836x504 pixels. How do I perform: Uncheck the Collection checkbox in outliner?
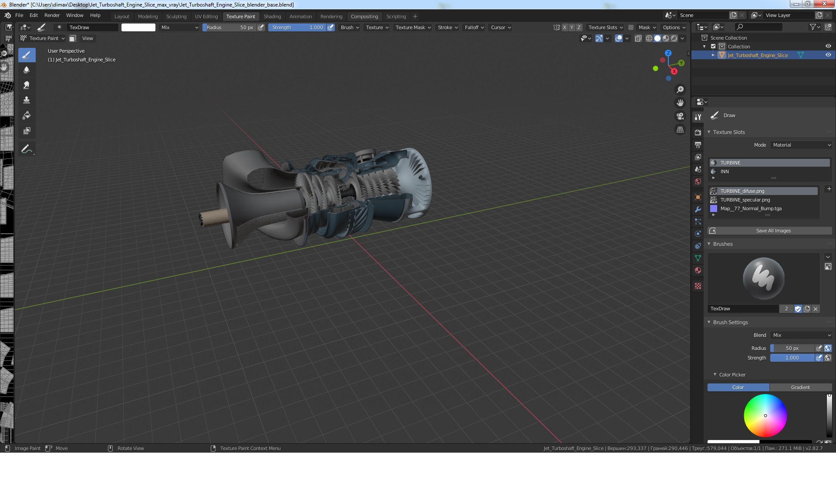tap(713, 47)
